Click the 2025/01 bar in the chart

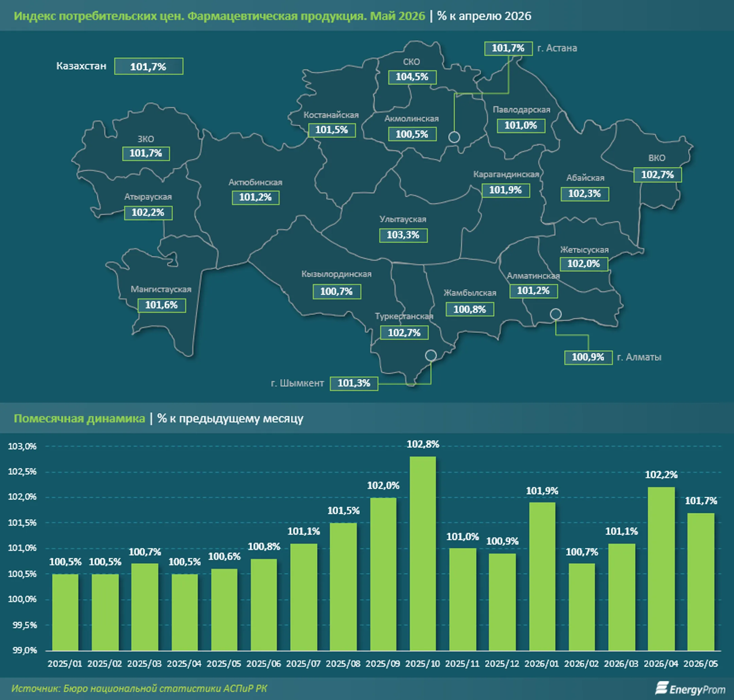pyautogui.click(x=65, y=612)
